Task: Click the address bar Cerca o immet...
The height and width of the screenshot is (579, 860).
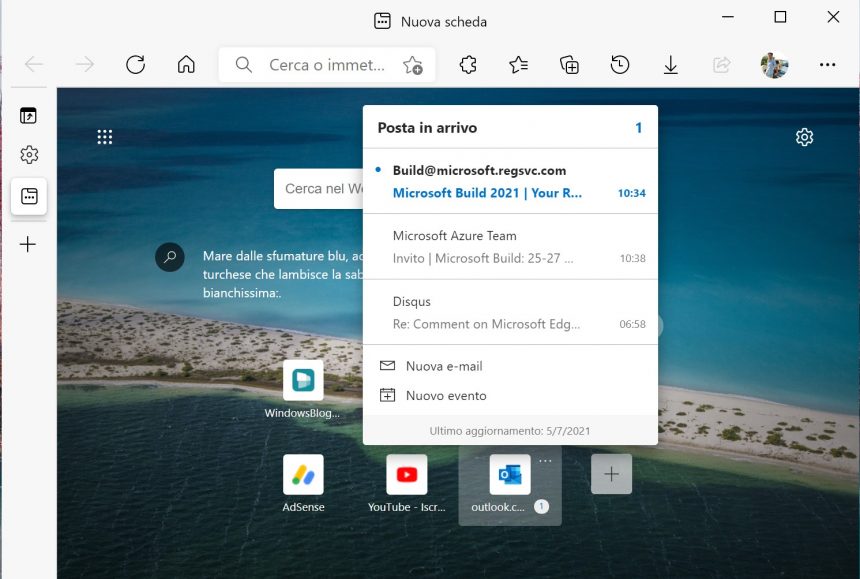Action: tap(327, 65)
